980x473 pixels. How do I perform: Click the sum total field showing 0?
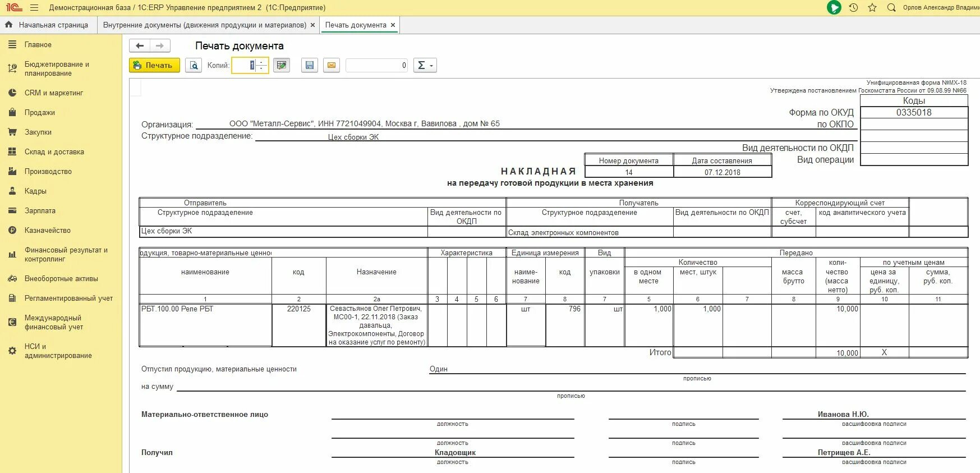(x=376, y=66)
